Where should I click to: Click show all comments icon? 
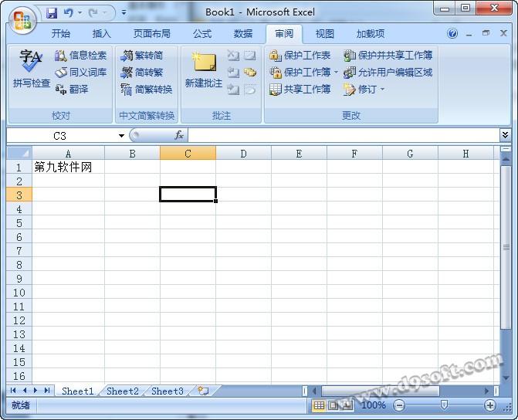250,73
